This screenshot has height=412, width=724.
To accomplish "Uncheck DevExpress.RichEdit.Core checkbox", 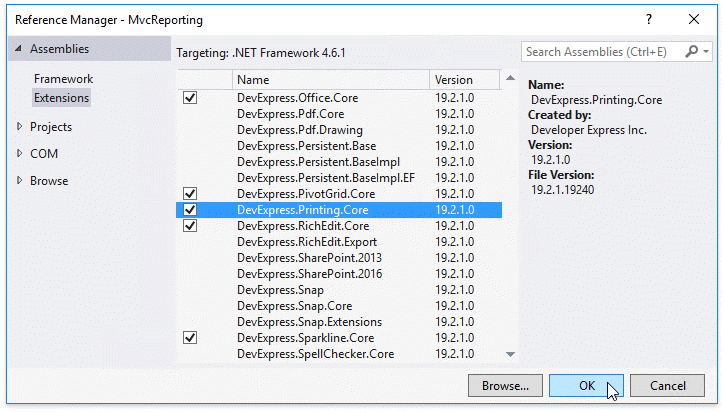I will [x=190, y=226].
